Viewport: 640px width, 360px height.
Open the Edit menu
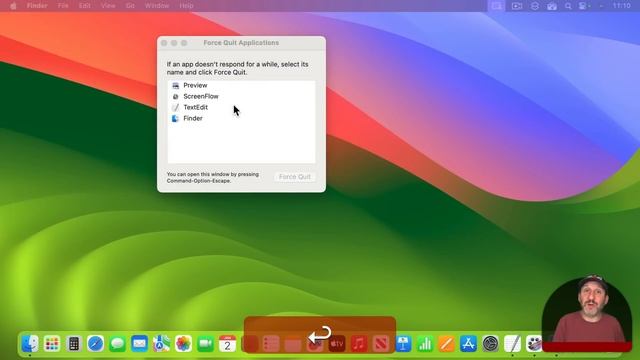pyautogui.click(x=84, y=6)
